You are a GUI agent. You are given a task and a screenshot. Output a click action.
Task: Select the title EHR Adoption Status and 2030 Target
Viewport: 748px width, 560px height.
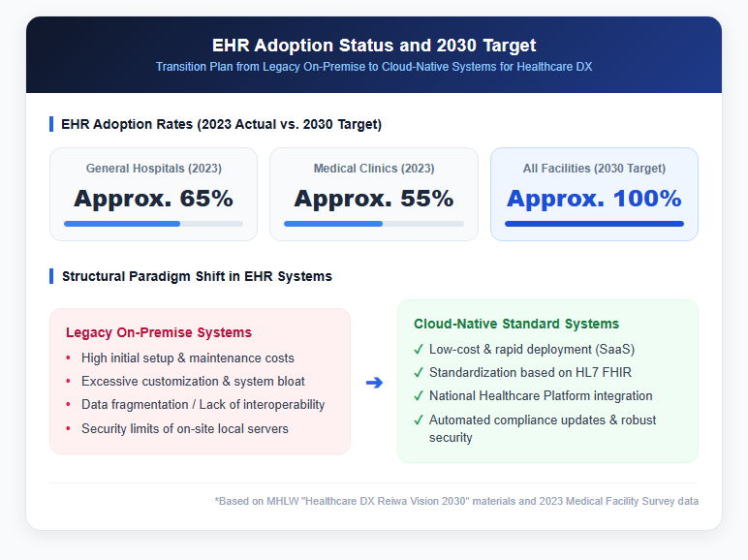(x=374, y=46)
